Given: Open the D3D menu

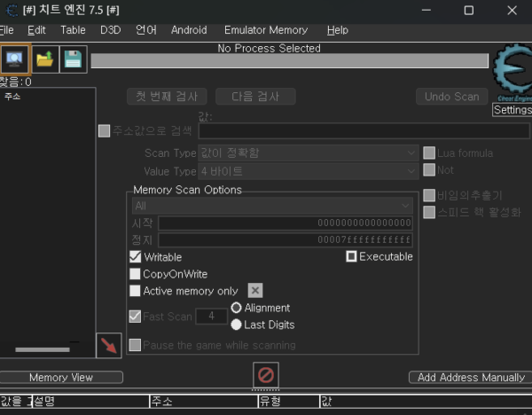Looking at the screenshot, I should tap(111, 30).
